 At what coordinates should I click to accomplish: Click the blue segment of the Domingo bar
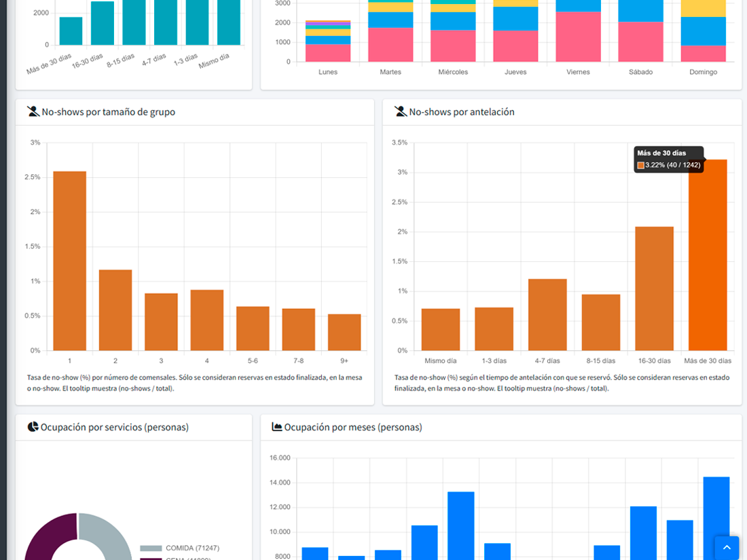703,31
